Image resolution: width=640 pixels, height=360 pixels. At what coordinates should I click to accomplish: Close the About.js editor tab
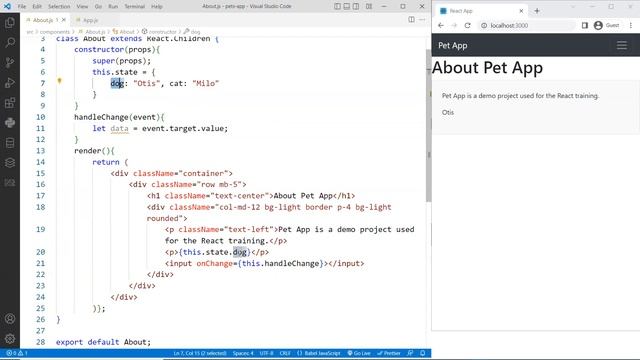(64, 20)
